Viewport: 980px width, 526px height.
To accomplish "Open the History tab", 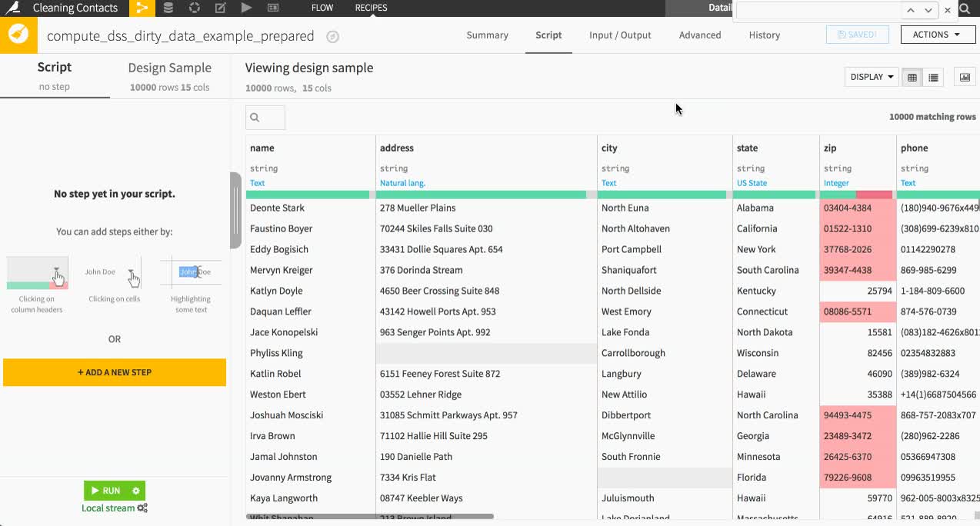I will tap(764, 35).
